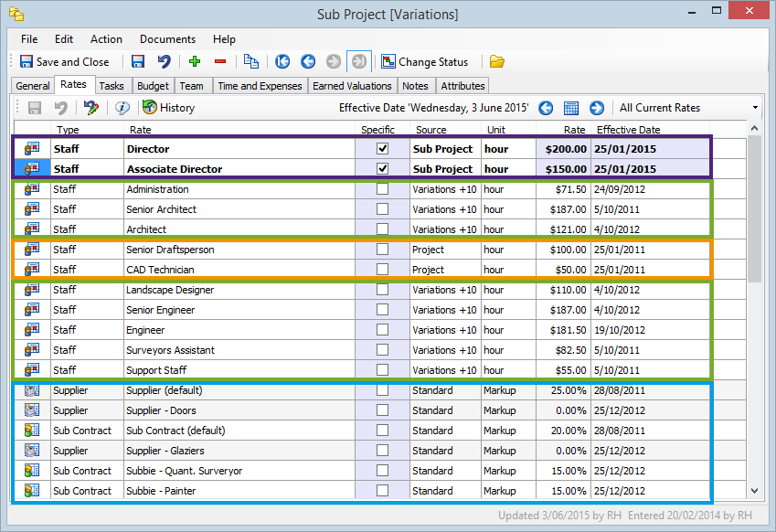
Task: Uncheck Specific for the Director rate
Action: (382, 148)
